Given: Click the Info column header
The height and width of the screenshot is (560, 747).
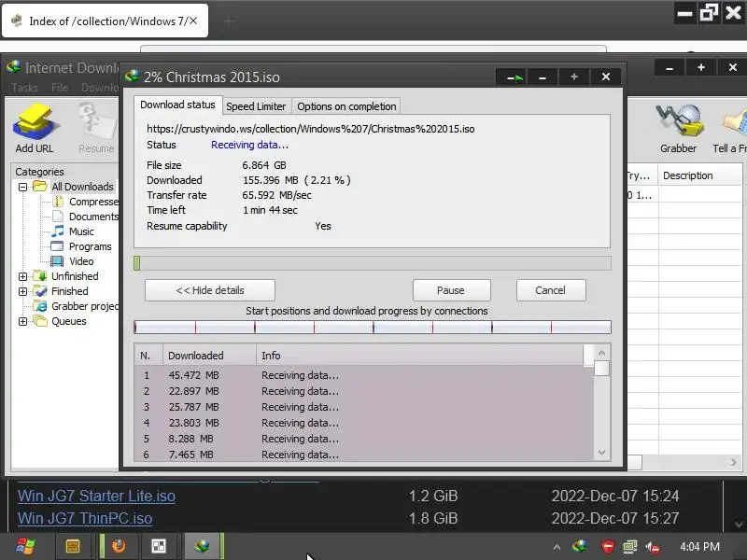Looking at the screenshot, I should [419, 356].
